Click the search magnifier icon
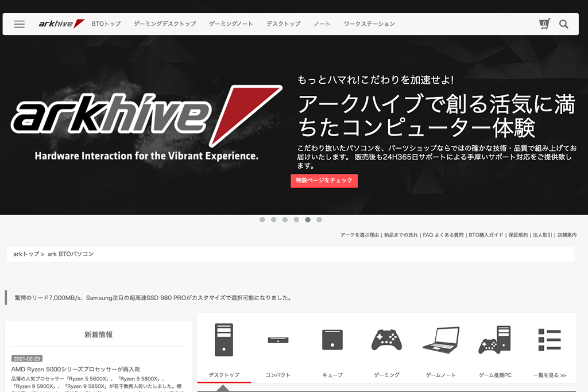Screen dimensions: 588x392 (x=563, y=24)
